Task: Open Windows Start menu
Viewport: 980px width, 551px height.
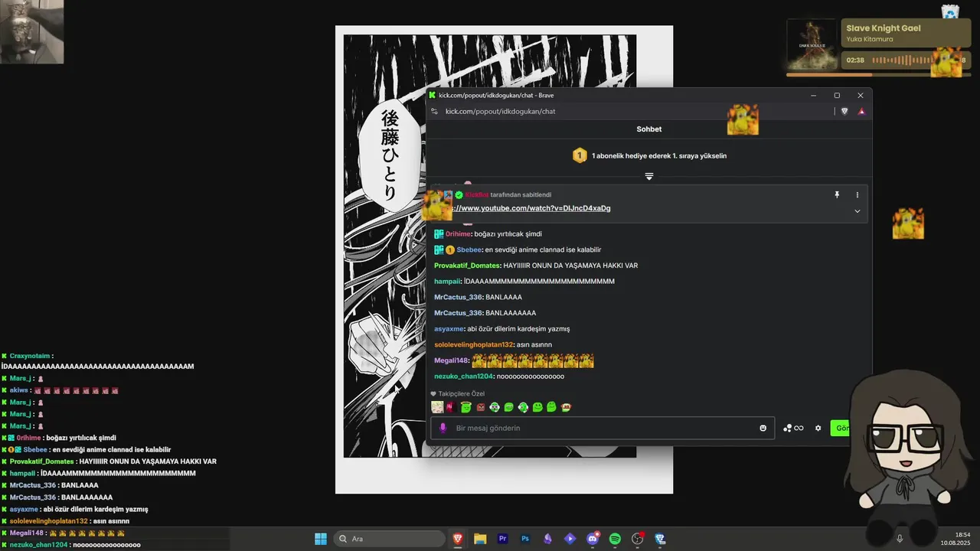Action: [321, 539]
